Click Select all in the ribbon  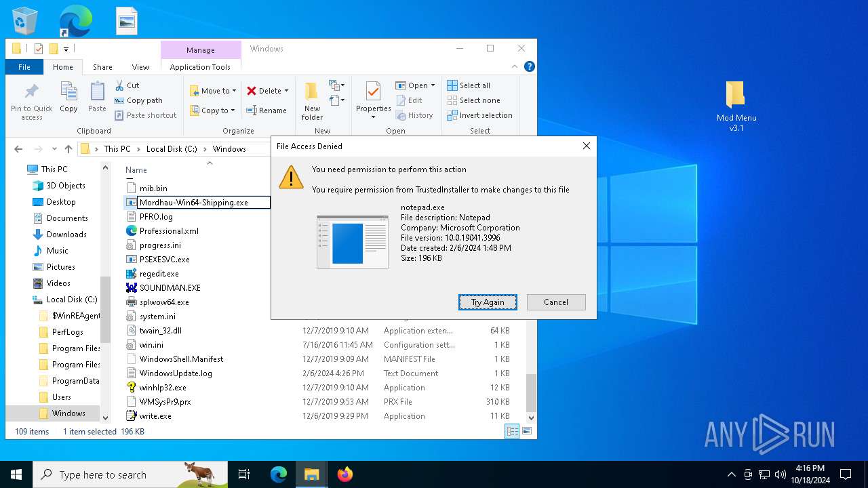click(x=468, y=85)
